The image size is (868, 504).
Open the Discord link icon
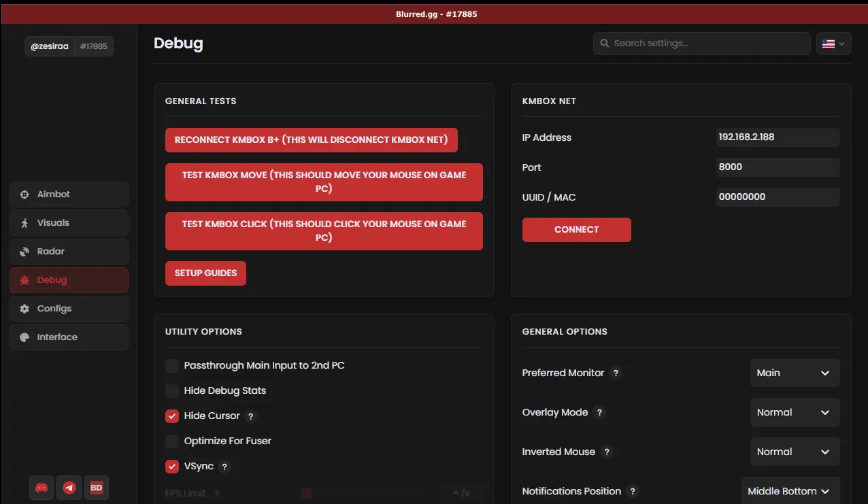click(x=41, y=488)
